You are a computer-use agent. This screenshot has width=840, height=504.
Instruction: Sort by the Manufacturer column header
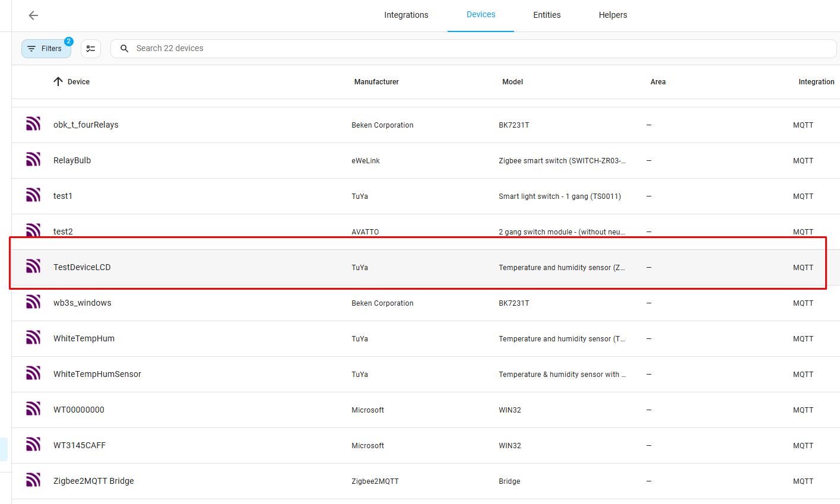[x=376, y=82]
